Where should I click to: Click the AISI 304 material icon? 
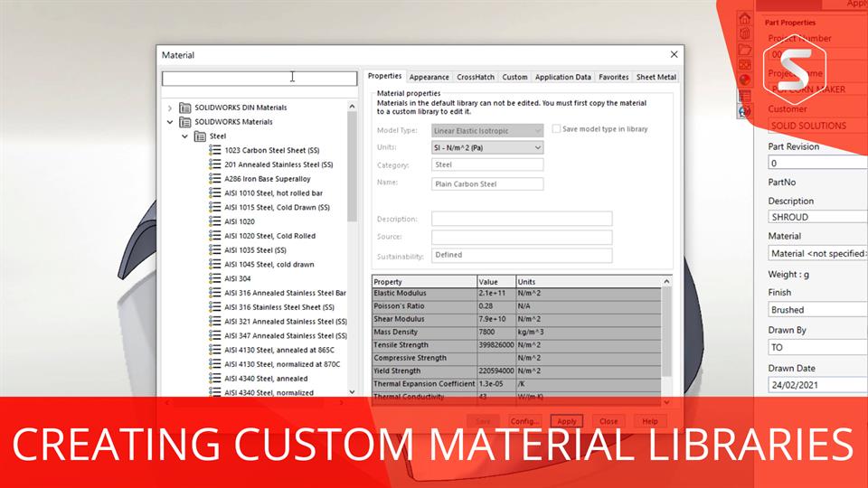coord(215,279)
